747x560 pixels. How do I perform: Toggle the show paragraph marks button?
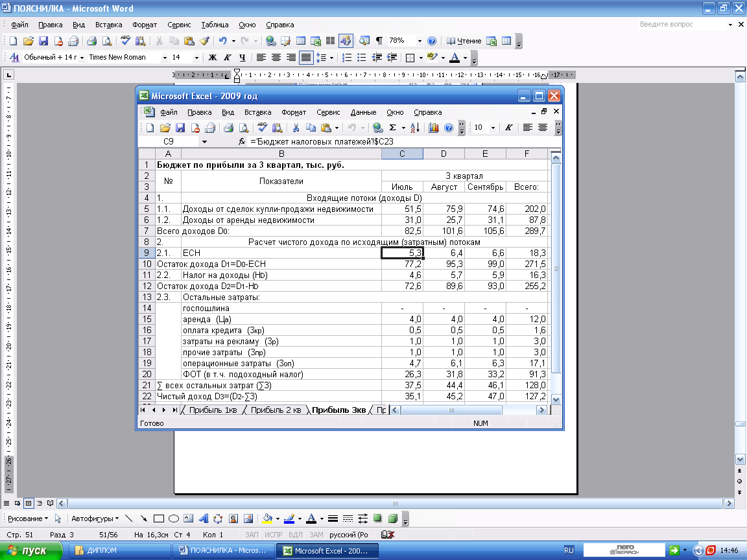tap(379, 41)
